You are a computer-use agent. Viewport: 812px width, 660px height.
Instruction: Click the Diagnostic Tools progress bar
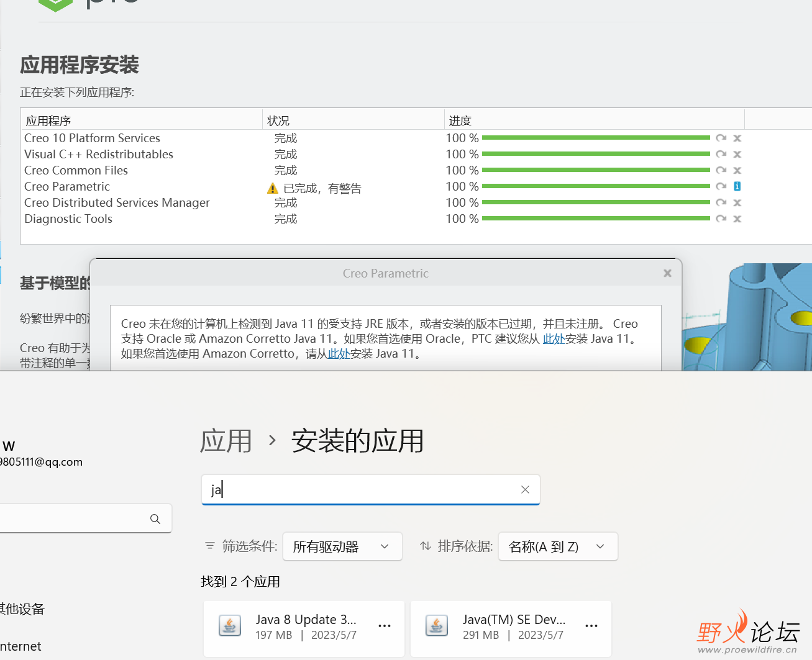point(596,219)
